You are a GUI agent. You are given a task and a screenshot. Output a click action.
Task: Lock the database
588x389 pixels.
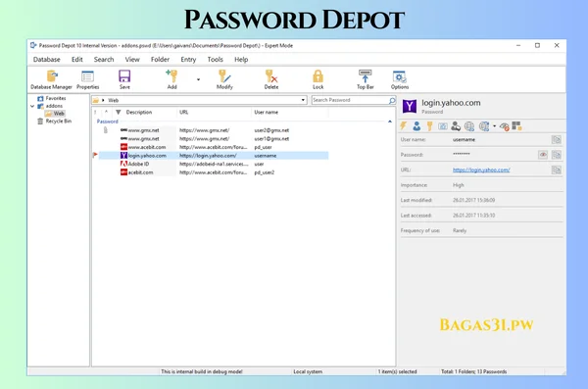coord(318,79)
